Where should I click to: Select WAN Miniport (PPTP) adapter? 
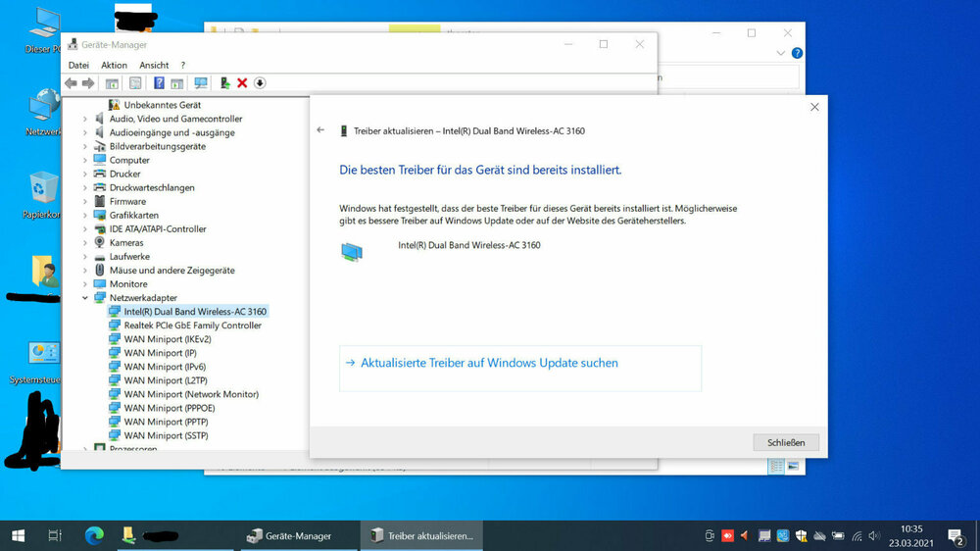(166, 422)
